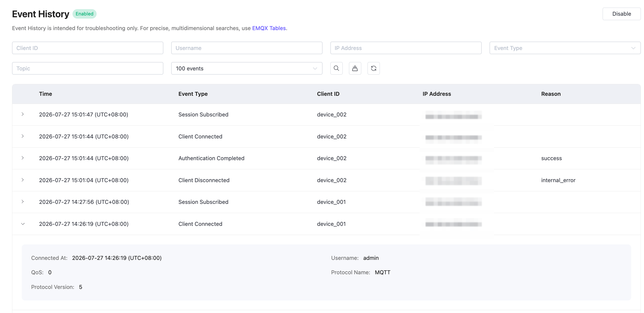Open the Event Type filter dropdown
The height and width of the screenshot is (313, 644).
[x=565, y=48]
